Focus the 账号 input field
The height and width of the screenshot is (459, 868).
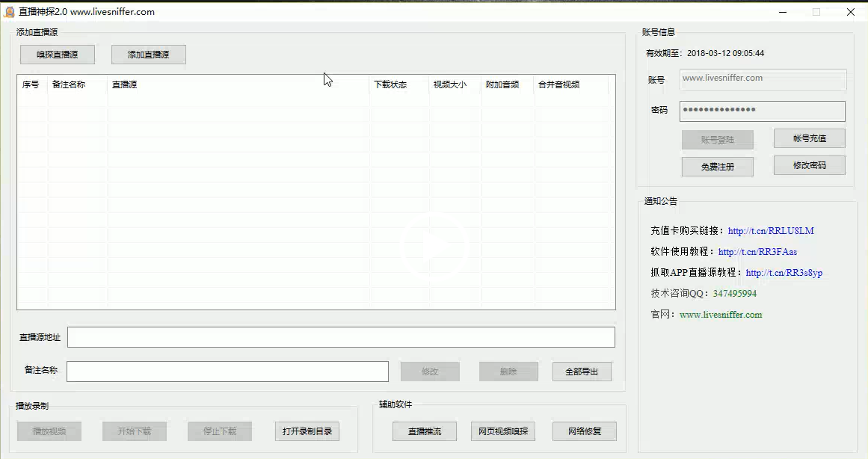(763, 80)
